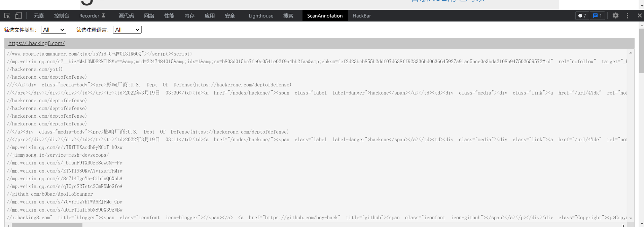Click the mp.weixin.qq.com/s/vTRfFHXaodbGyNCoT-h0zw line
The width and height of the screenshot is (644, 227).
[x=65, y=147]
